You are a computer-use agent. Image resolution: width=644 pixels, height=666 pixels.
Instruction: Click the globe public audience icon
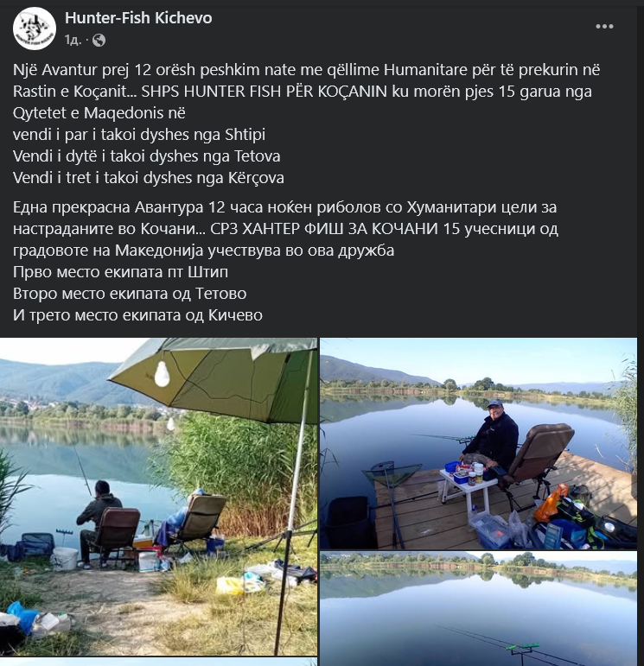click(99, 41)
